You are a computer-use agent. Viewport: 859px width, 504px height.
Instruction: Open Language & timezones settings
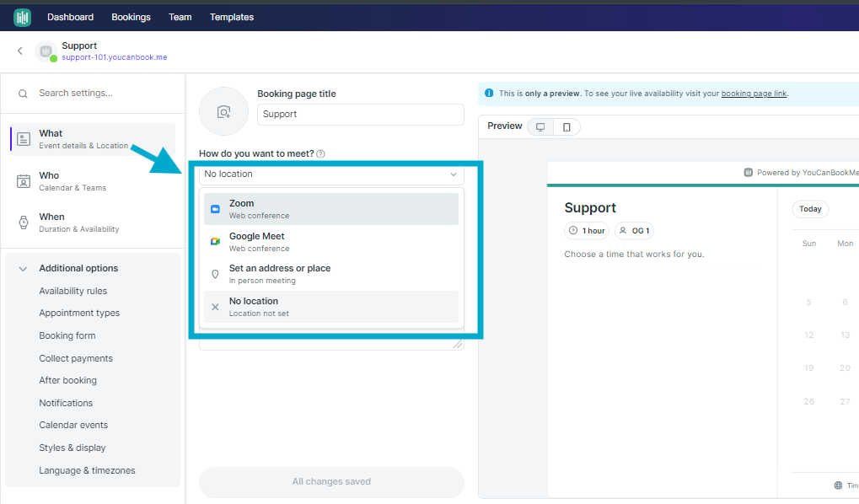pos(87,470)
